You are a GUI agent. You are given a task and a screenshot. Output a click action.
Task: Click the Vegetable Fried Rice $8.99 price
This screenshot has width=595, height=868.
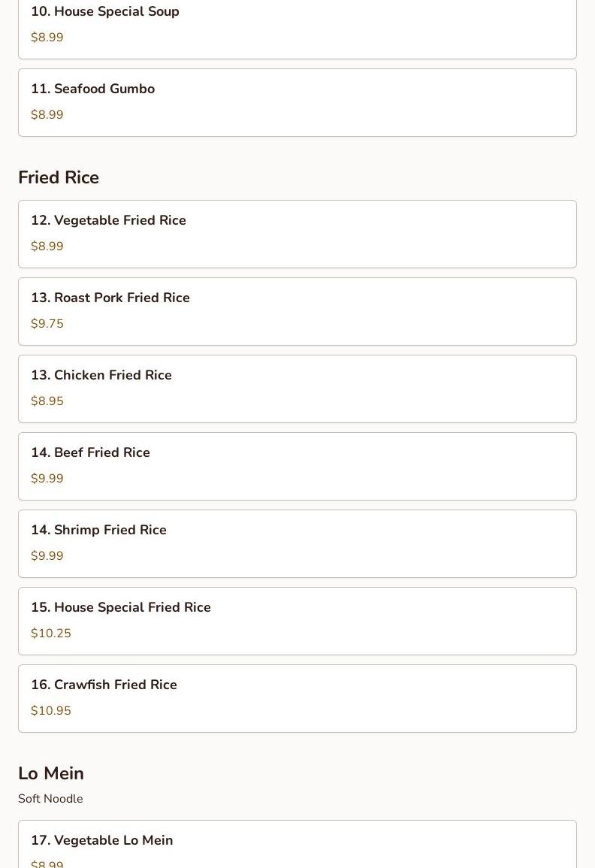[47, 246]
